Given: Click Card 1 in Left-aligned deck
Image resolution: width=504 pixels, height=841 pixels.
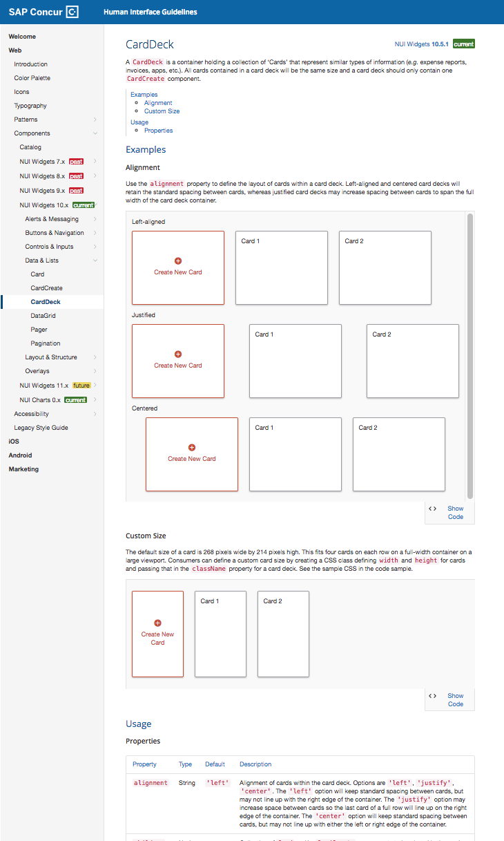Looking at the screenshot, I should coord(282,267).
